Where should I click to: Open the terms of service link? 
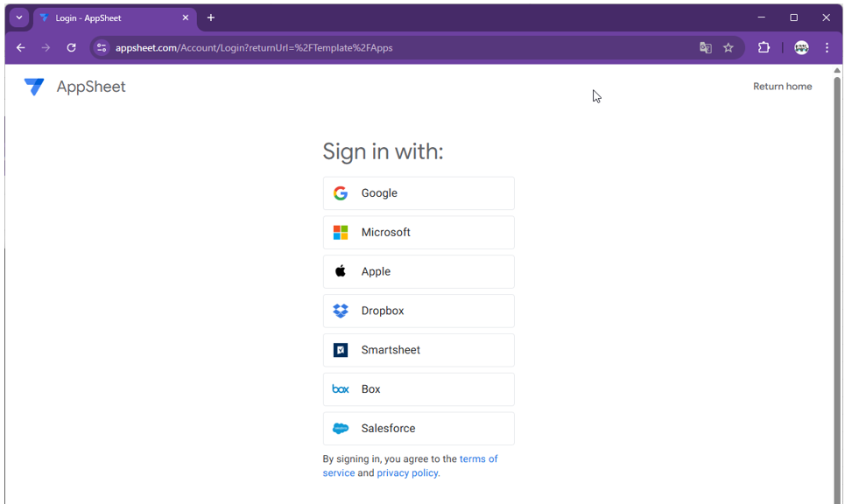click(x=478, y=459)
